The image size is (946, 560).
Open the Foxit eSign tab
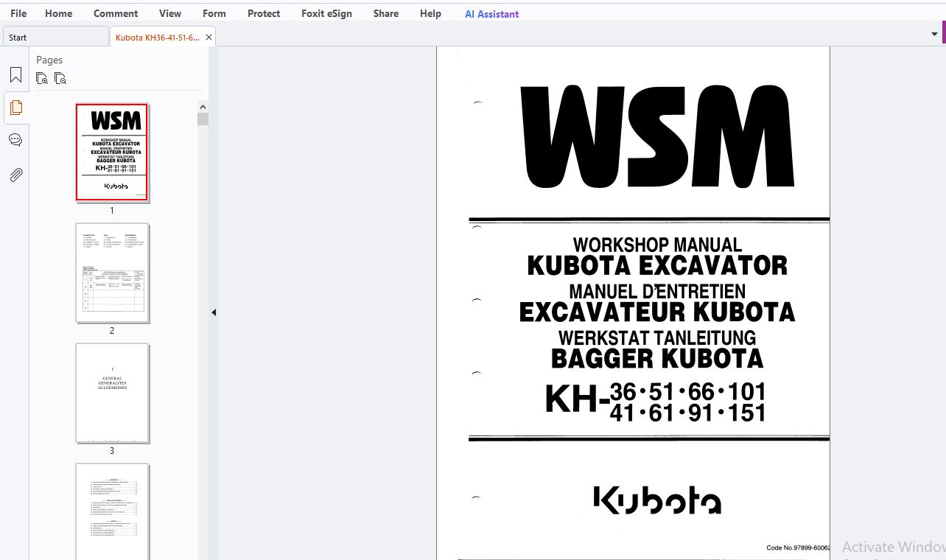click(x=326, y=13)
